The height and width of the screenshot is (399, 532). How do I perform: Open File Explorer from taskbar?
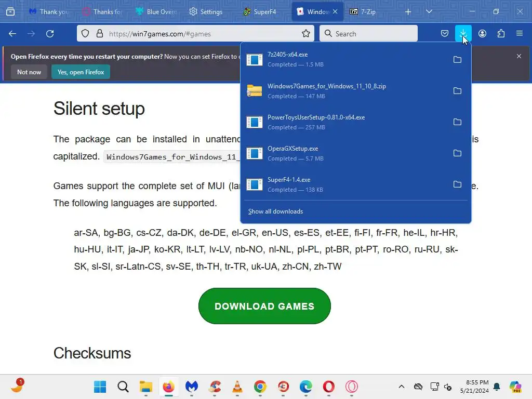[x=146, y=387]
